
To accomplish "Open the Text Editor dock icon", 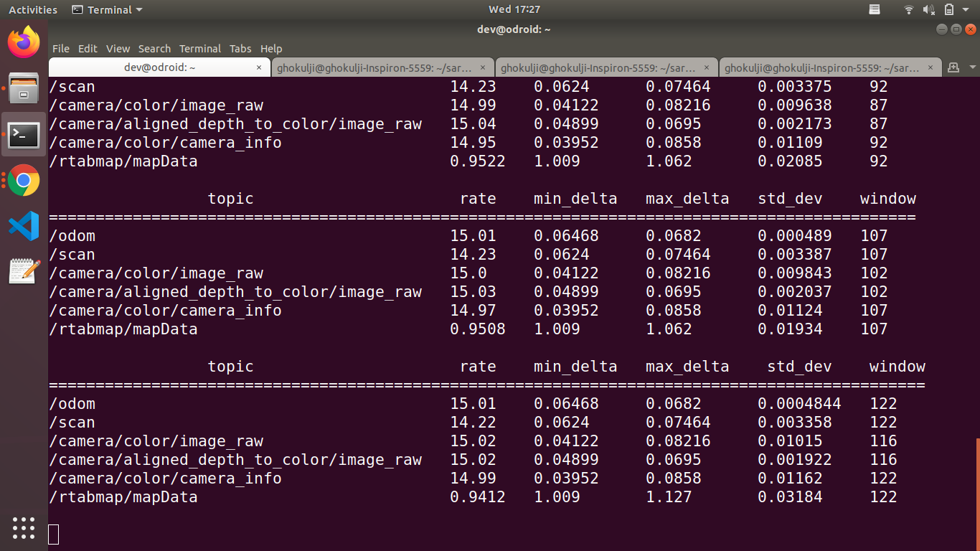I will click(x=24, y=272).
